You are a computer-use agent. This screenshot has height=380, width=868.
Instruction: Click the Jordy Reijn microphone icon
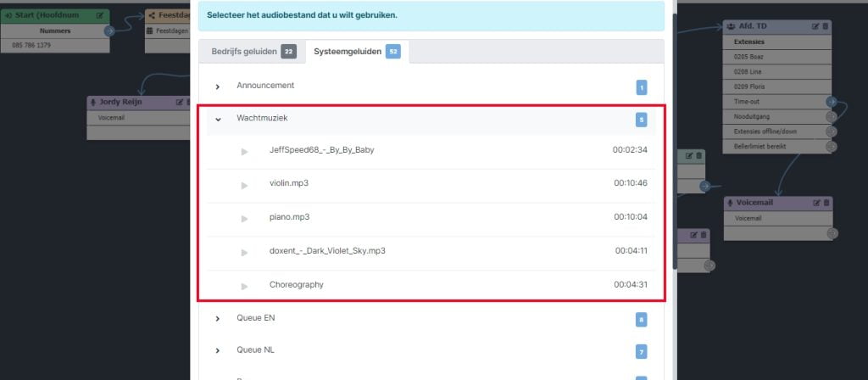[93, 103]
